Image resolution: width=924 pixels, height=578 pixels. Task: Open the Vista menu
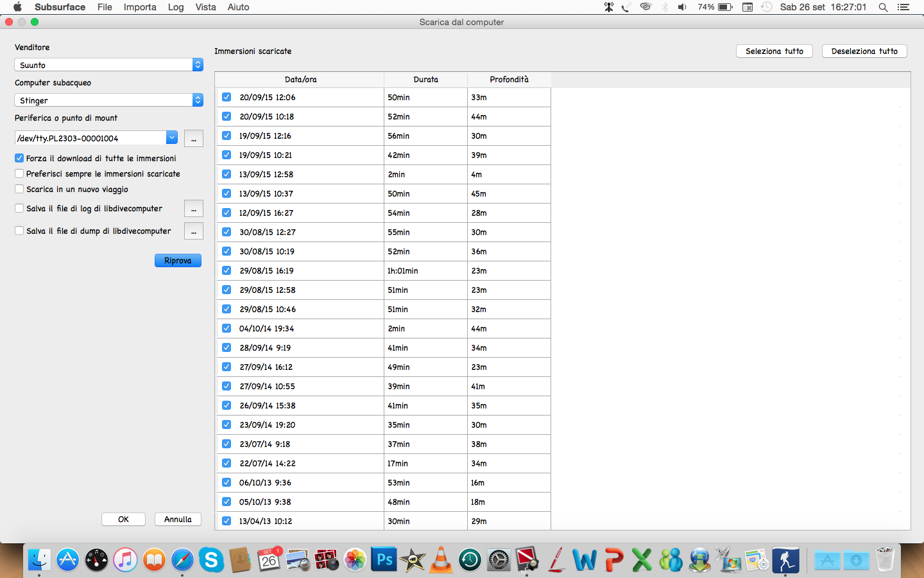[x=205, y=7]
